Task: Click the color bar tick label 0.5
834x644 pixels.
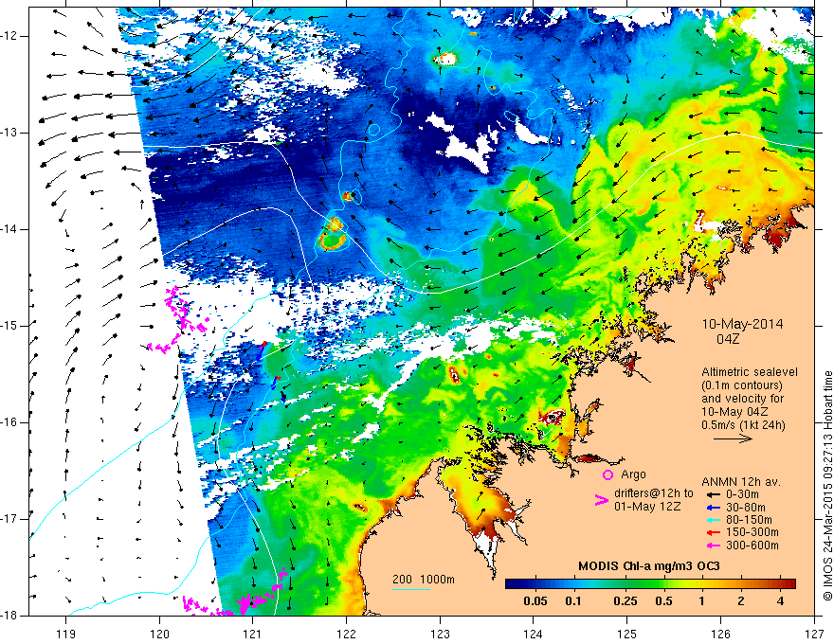Action: coord(663,601)
